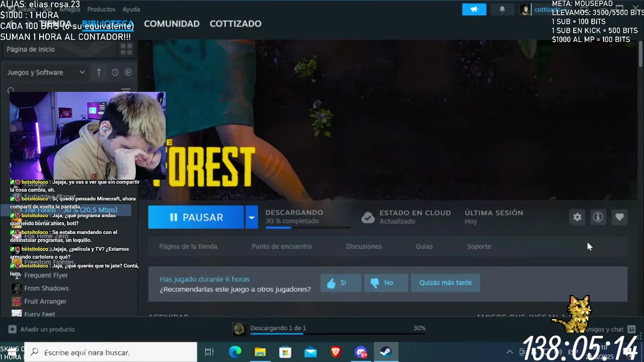The image size is (644, 362).
Task: Click the download progress bar under DESCARGANDO
Action: click(x=308, y=228)
